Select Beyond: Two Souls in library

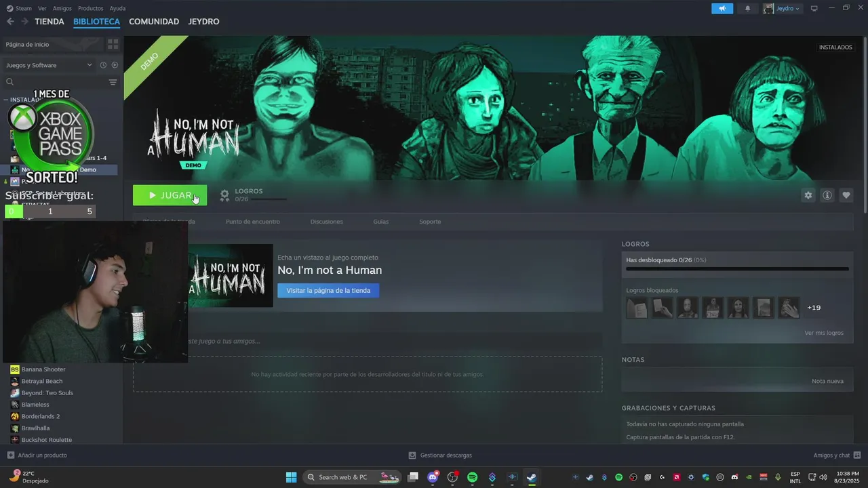tap(47, 393)
